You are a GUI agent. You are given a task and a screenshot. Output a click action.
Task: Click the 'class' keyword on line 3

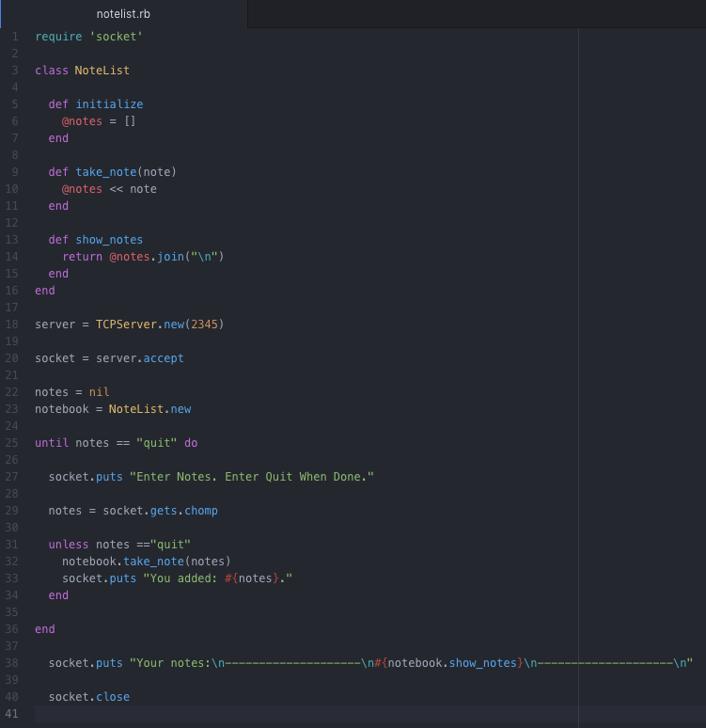pos(52,71)
